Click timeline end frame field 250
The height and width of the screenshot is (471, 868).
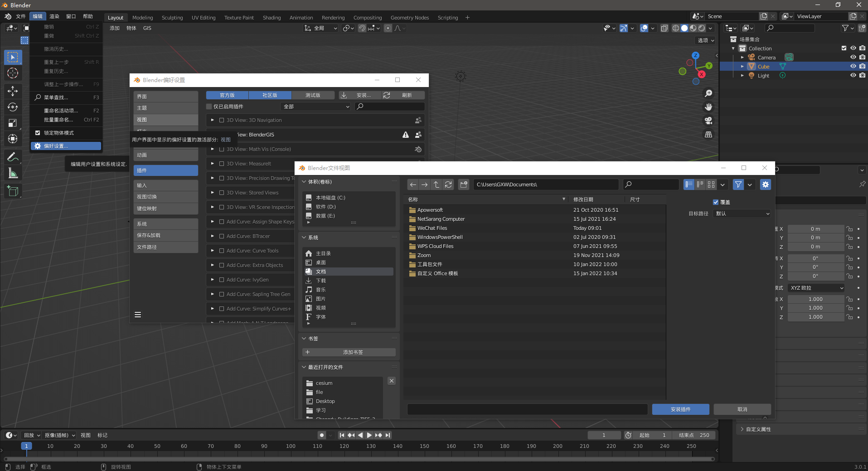[x=694, y=435]
